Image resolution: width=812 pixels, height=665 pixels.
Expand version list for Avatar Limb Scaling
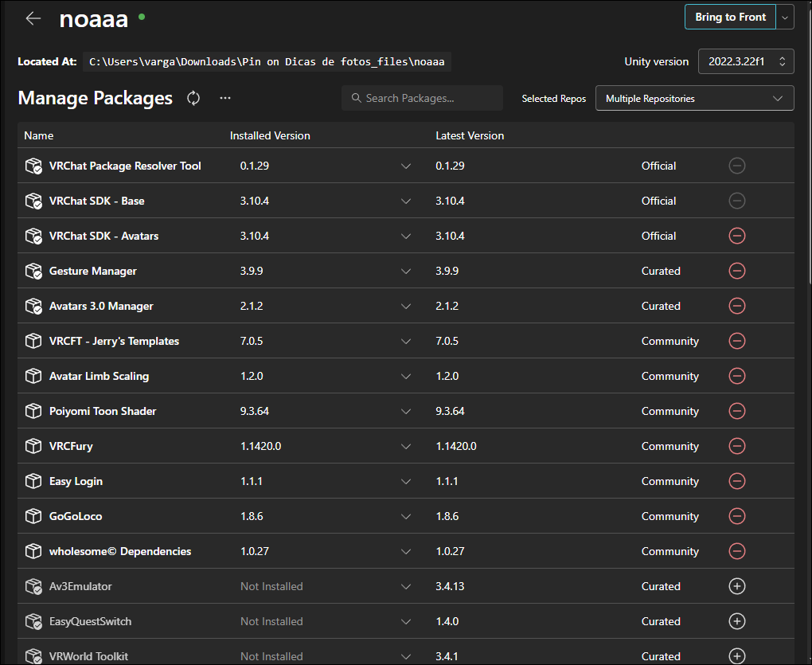405,376
